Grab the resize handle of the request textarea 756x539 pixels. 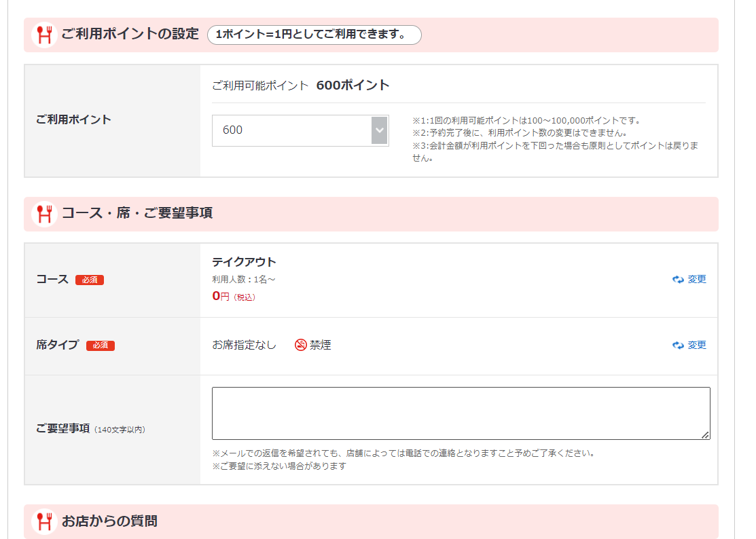705,435
